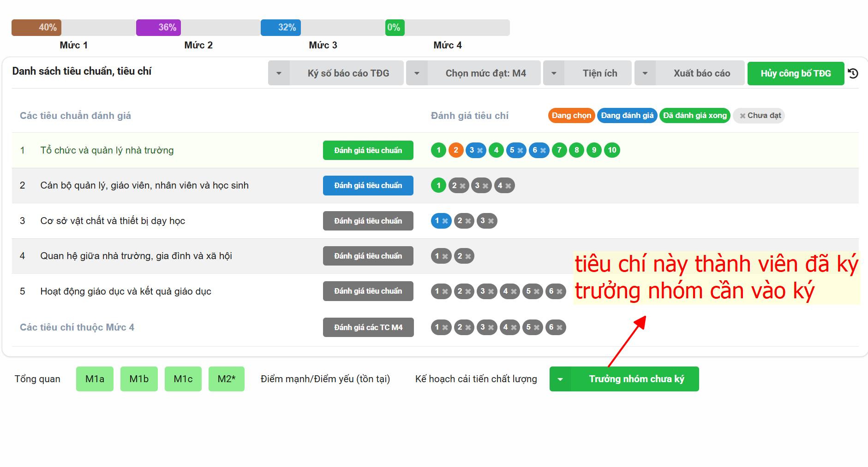Select orange criterion 2 of standard 1
This screenshot has height=467, width=868.
tap(455, 150)
